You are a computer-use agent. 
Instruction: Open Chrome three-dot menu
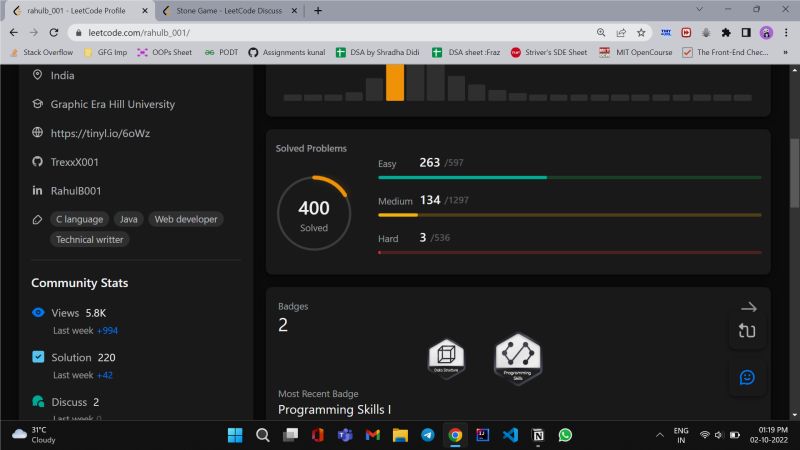(x=786, y=33)
